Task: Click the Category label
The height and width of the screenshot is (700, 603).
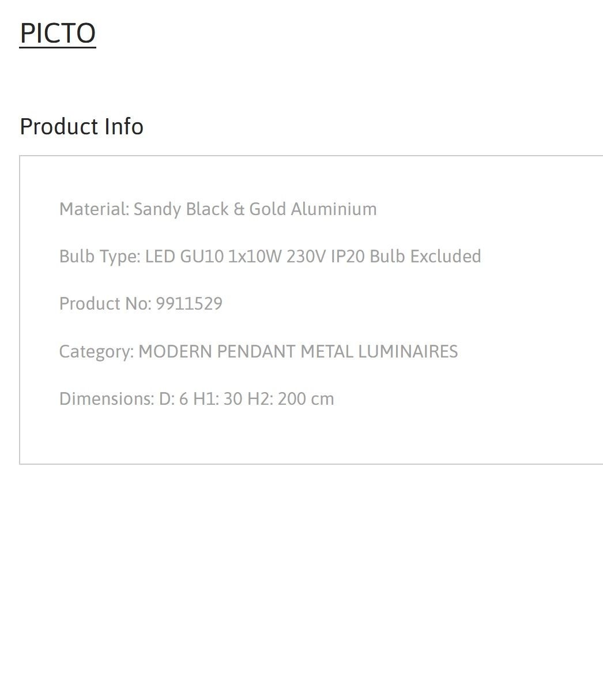Action: [x=96, y=352]
